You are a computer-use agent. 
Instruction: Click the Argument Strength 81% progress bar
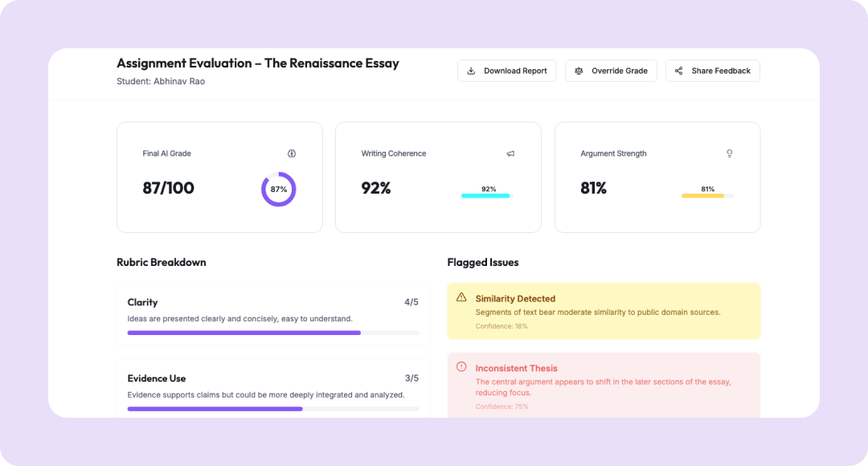point(706,195)
